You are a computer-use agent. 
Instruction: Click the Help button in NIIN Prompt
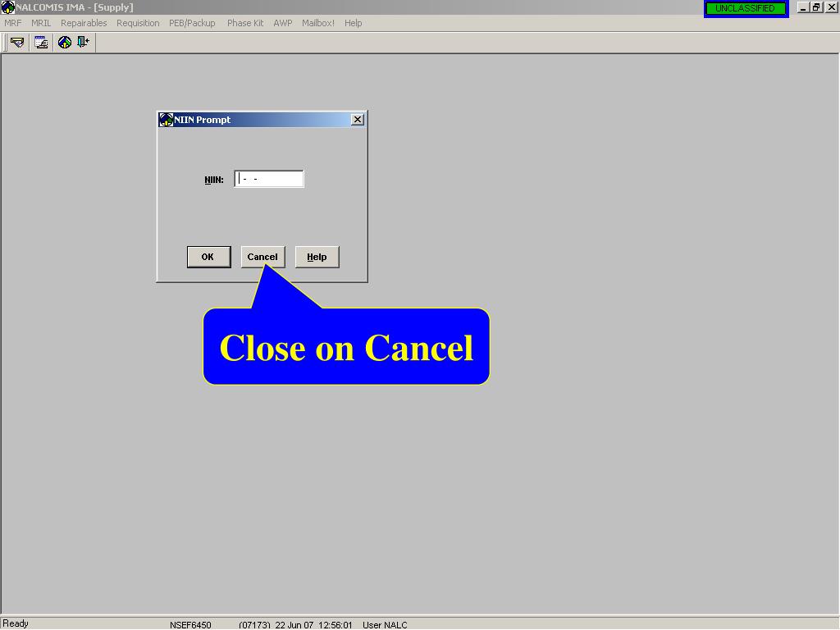[x=317, y=257]
